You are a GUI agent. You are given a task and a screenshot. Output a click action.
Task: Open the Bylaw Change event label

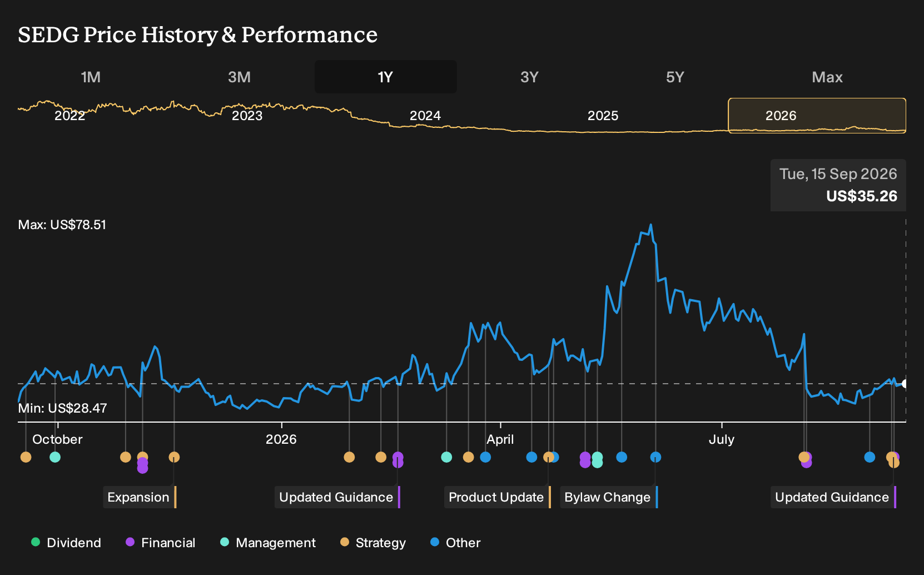tap(608, 497)
